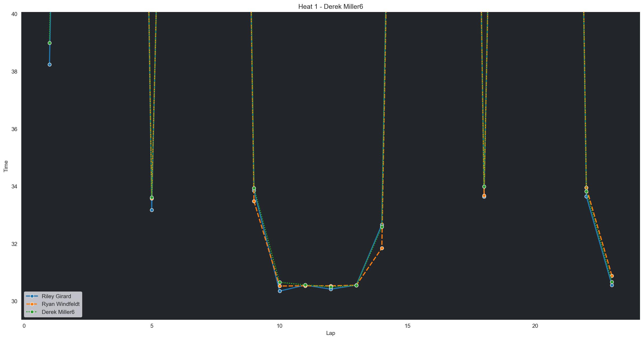Click the Derek Miller6 legend label

(58, 312)
